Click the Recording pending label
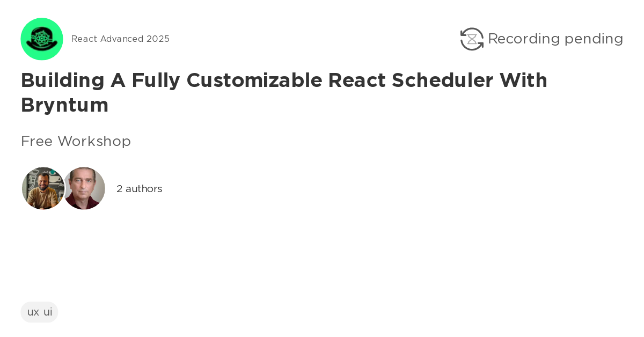Viewport: 644px width, 337px height. [x=555, y=39]
